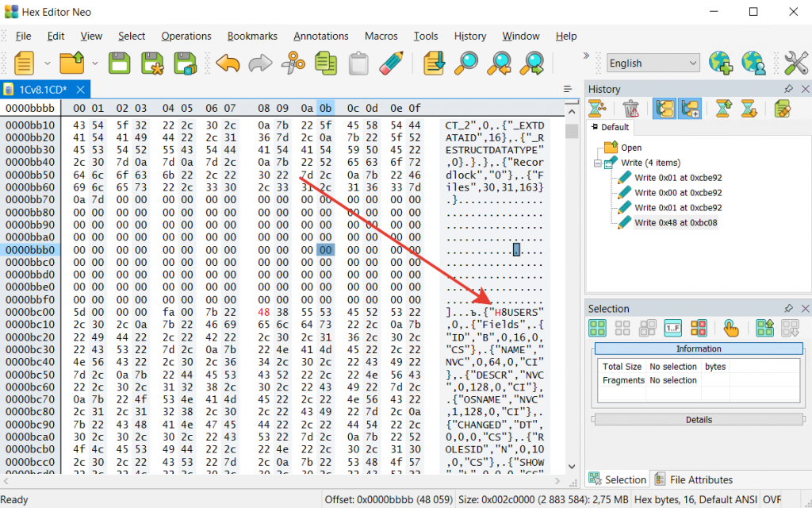The image size is (812, 508).
Task: Select the Default history tab
Action: pos(610,127)
